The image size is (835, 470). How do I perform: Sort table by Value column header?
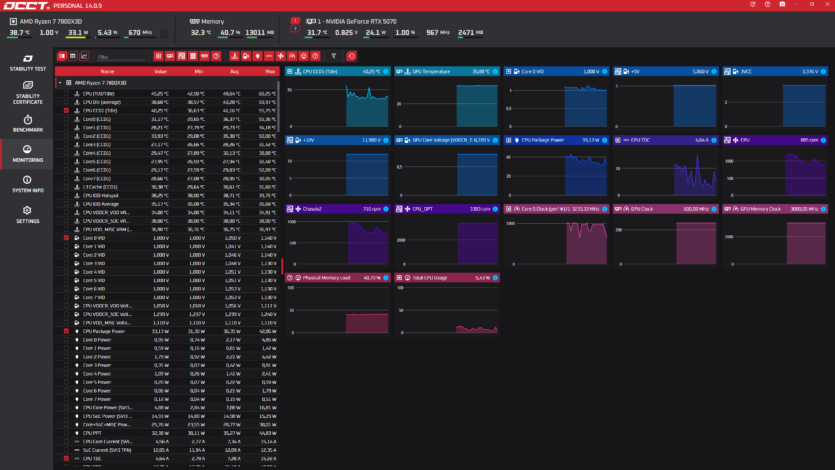[x=160, y=71]
